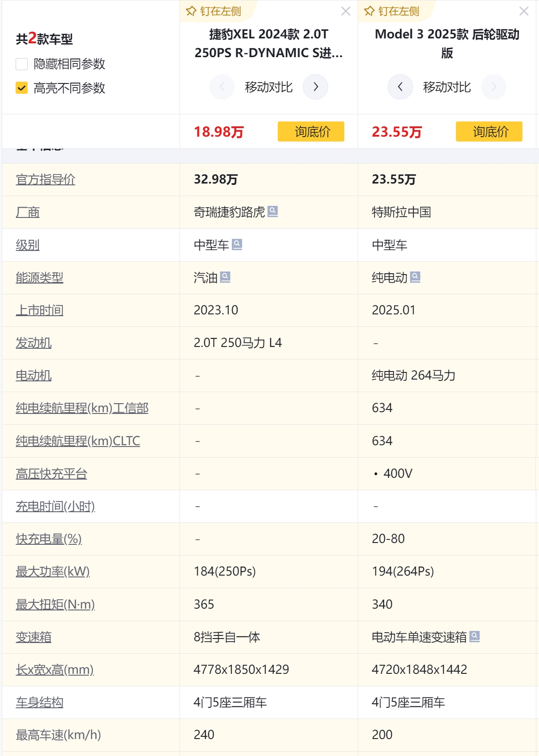The height and width of the screenshot is (756, 539).
Task: Open the 电动机 parameter link
Action: click(33, 376)
